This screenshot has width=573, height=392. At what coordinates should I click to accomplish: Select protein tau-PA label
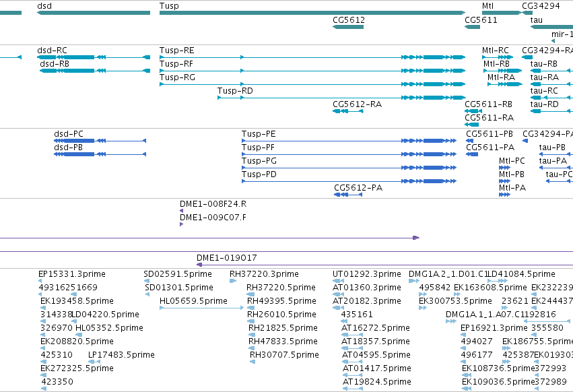coord(553,161)
